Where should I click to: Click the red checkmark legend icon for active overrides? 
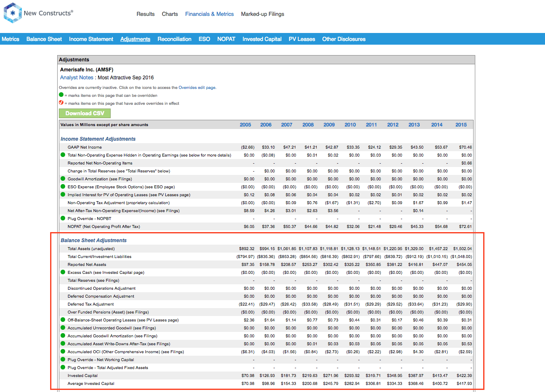coord(61,103)
